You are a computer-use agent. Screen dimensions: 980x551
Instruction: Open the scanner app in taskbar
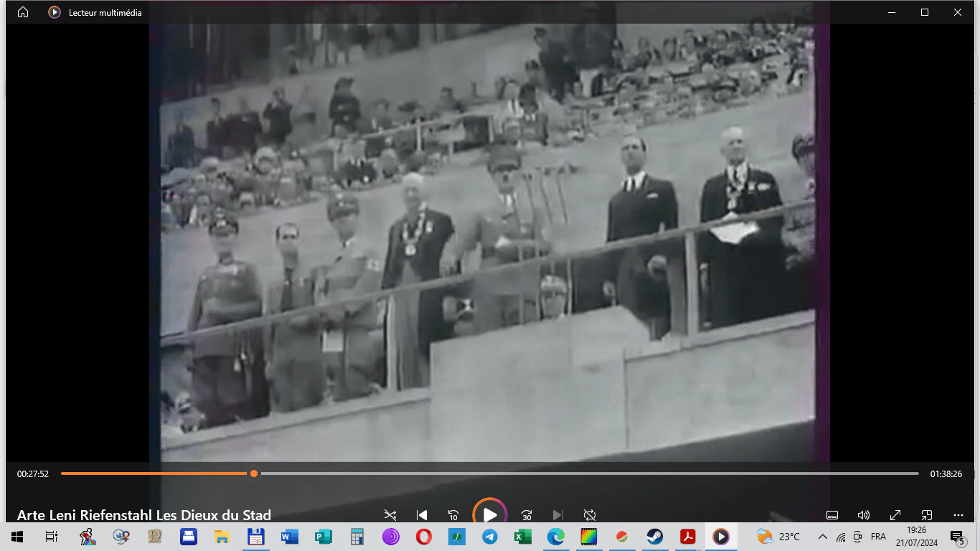(189, 536)
